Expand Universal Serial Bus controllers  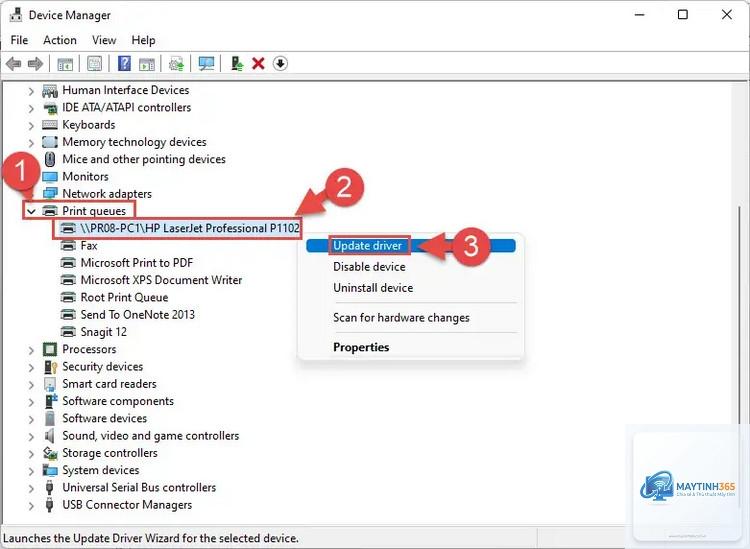pyautogui.click(x=31, y=488)
